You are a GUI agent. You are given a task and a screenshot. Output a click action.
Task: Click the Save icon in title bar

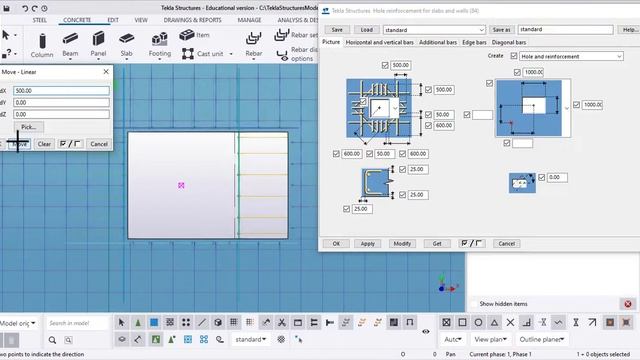coord(6,8)
